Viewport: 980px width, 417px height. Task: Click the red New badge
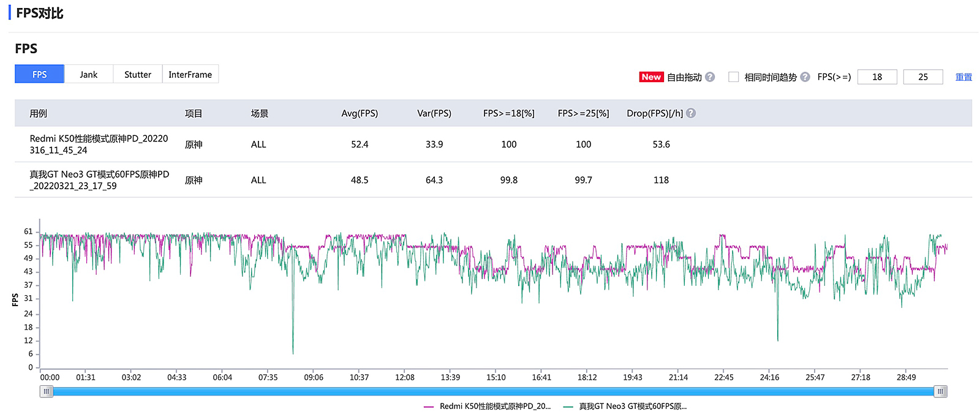click(651, 77)
